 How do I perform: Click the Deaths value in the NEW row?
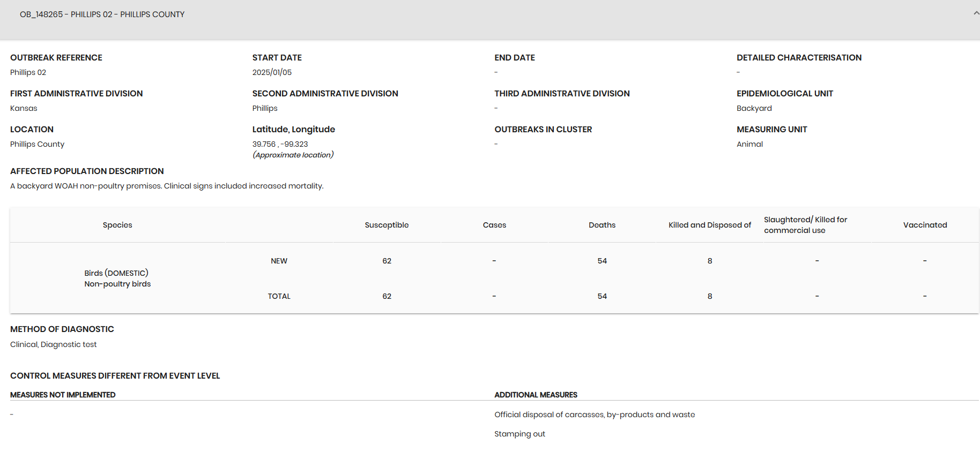point(602,261)
